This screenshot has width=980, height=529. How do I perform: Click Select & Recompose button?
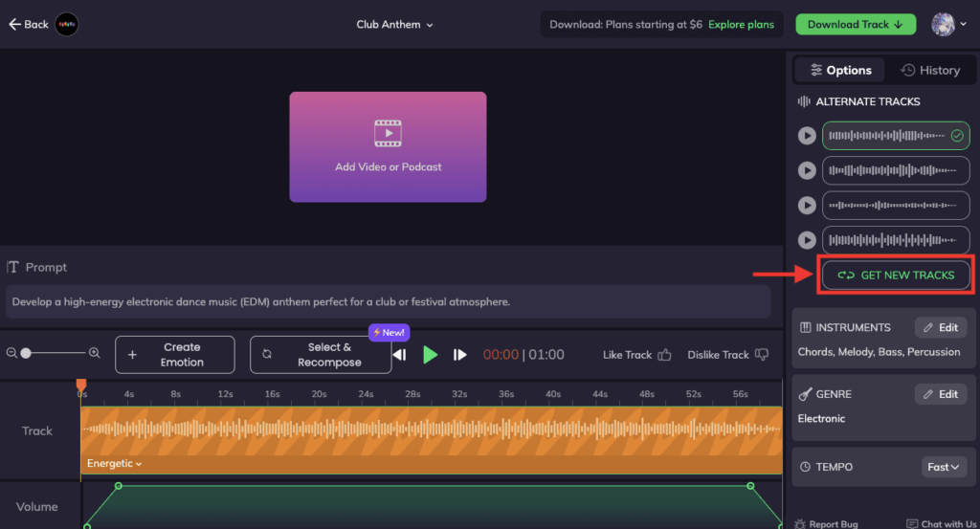(321, 355)
